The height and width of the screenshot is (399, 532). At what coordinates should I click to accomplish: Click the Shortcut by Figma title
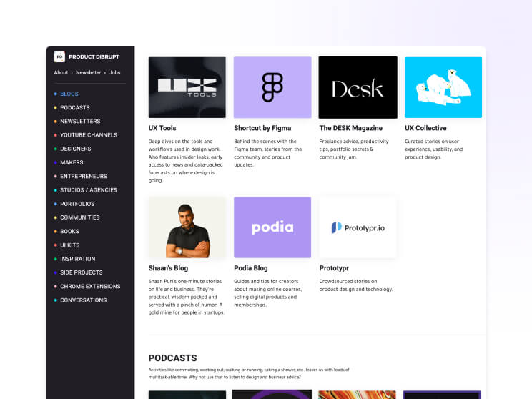coord(262,128)
